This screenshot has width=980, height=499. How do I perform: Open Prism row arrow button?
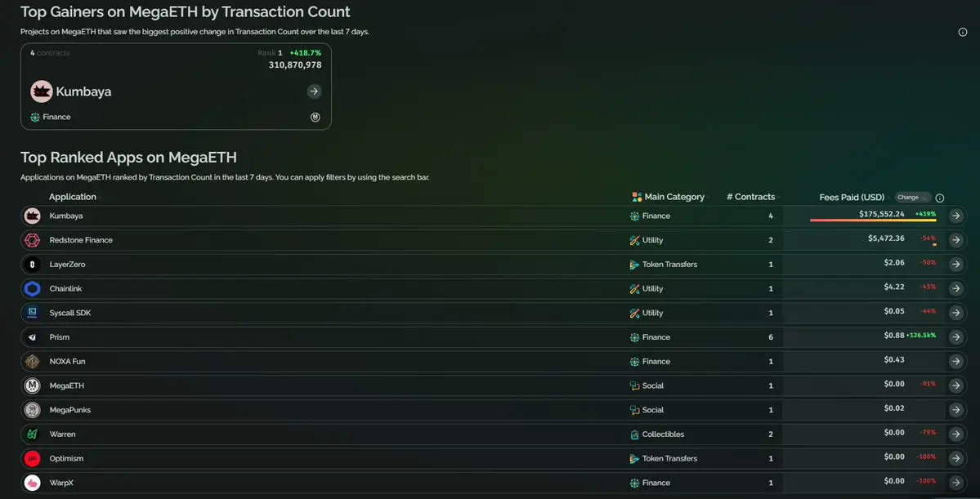pos(955,337)
